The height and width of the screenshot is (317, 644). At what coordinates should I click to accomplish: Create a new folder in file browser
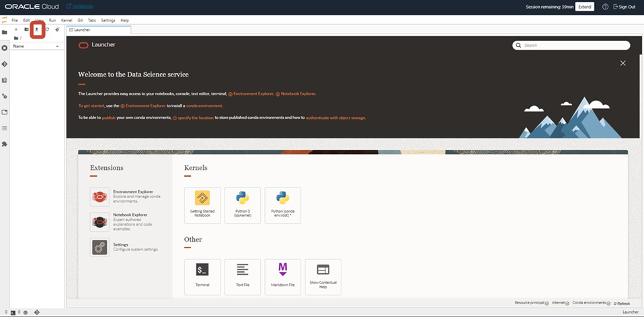point(26,30)
